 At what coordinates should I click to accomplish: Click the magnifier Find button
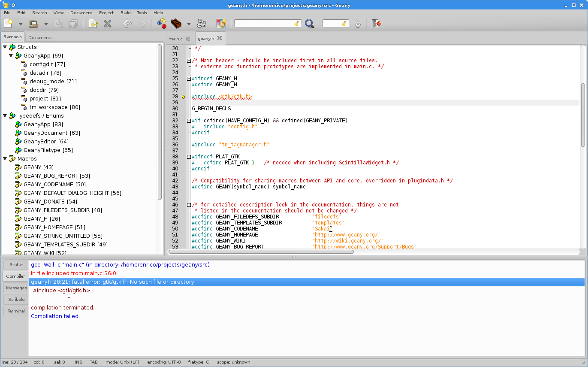(310, 24)
